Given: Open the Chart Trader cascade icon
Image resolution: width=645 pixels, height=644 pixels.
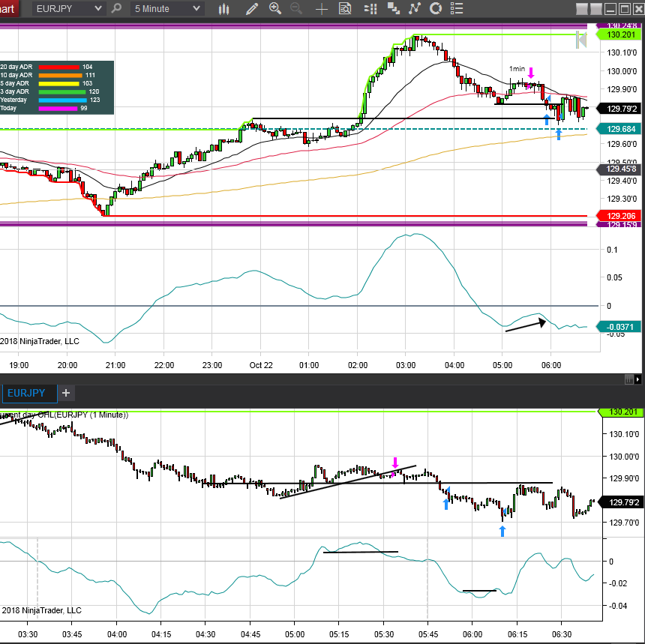Looking at the screenshot, I should tap(393, 9).
